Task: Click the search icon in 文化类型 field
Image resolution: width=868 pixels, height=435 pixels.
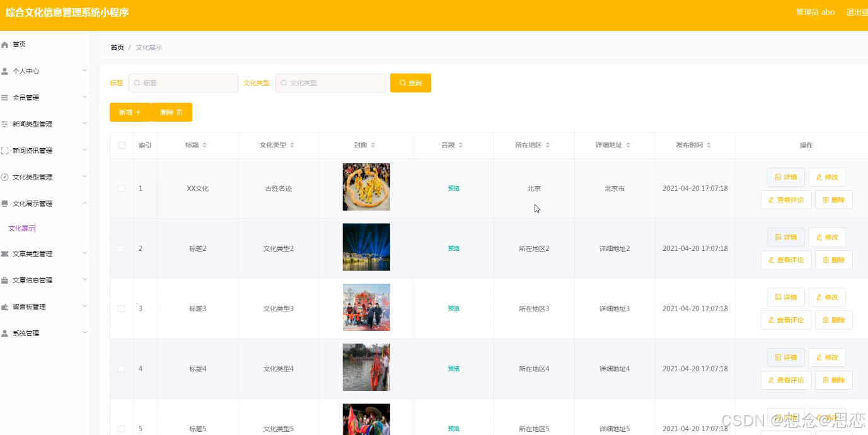Action: pos(283,83)
